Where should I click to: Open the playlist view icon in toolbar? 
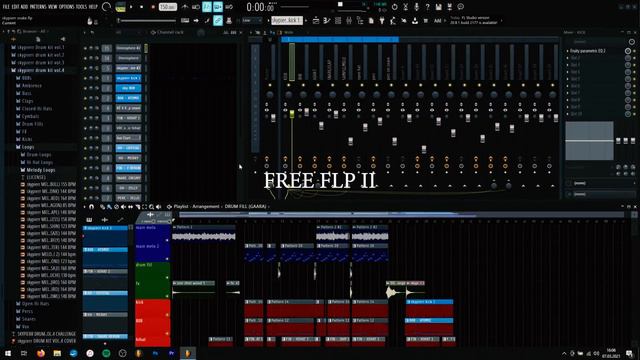click(316, 20)
